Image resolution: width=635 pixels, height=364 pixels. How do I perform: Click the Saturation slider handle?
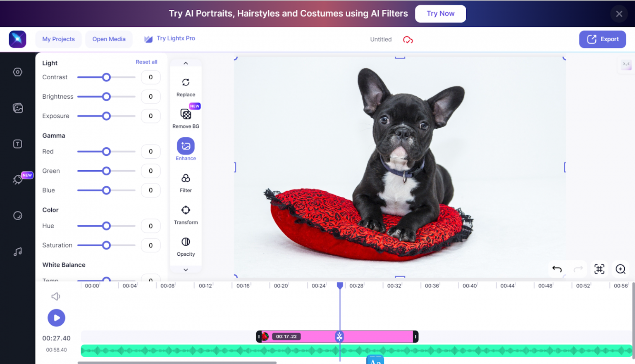tap(106, 245)
